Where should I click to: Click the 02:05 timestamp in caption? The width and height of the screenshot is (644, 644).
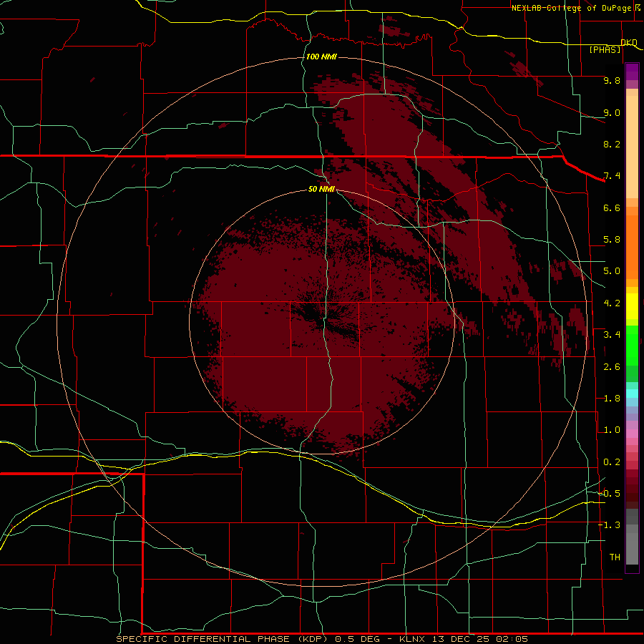point(512,639)
